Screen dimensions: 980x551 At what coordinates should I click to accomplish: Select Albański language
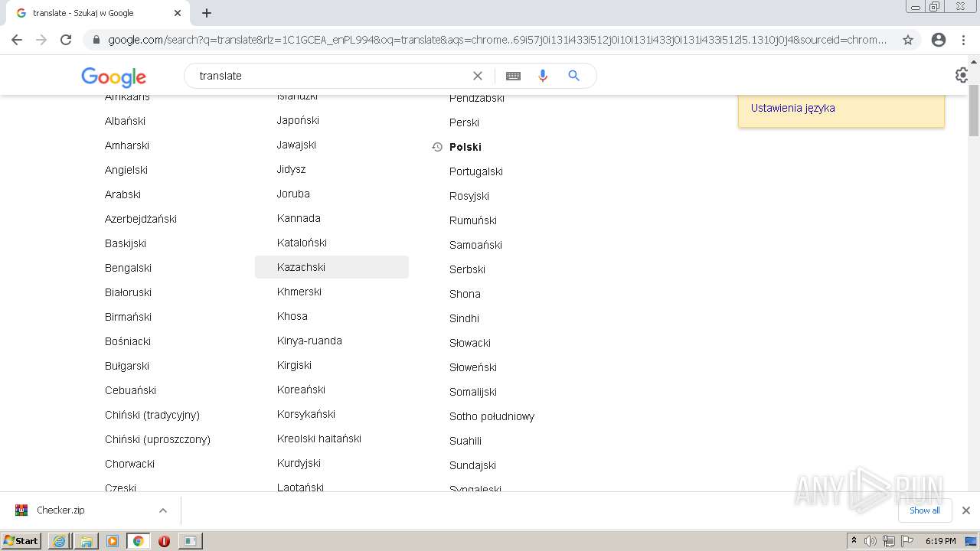pyautogui.click(x=125, y=121)
